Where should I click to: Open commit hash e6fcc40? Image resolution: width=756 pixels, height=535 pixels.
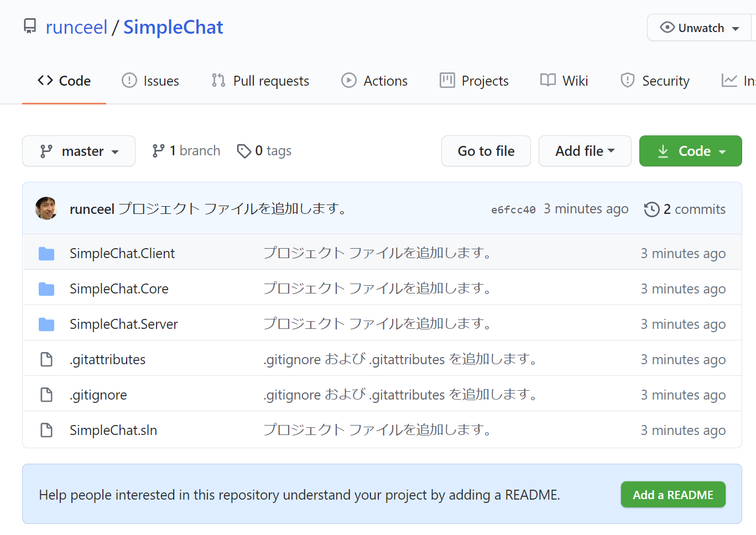[x=513, y=209]
